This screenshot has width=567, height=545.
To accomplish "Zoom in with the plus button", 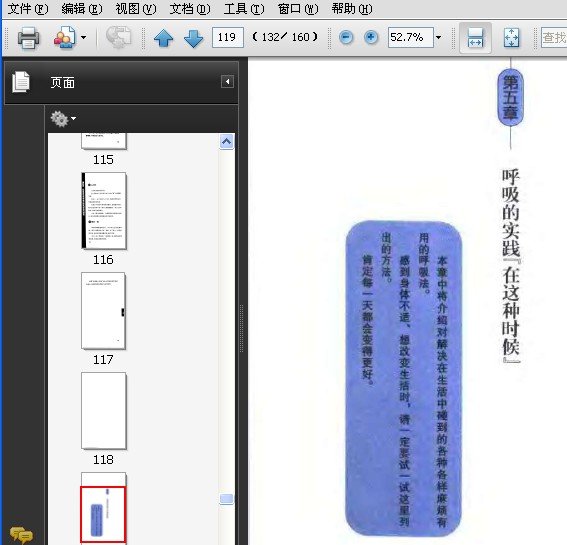I will click(371, 37).
